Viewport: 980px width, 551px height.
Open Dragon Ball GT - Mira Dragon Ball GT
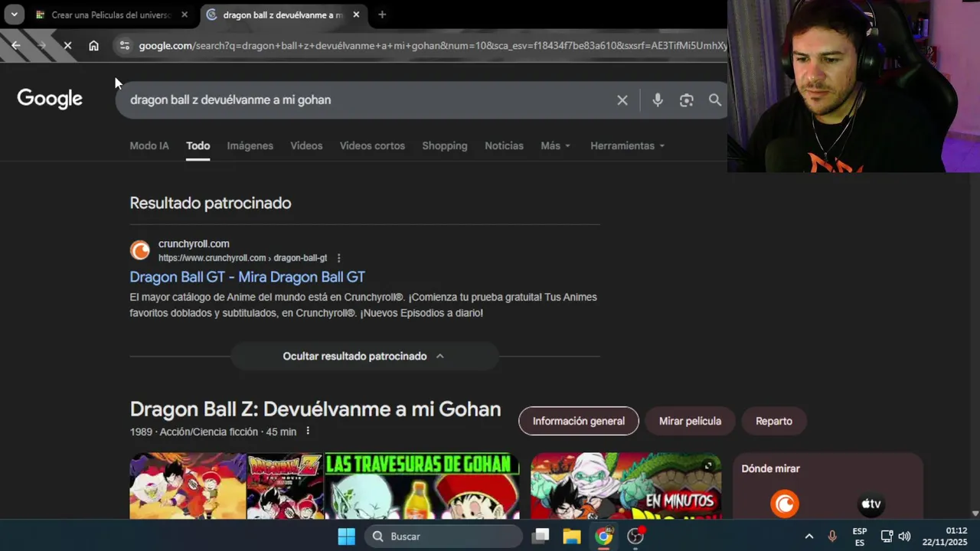click(247, 277)
